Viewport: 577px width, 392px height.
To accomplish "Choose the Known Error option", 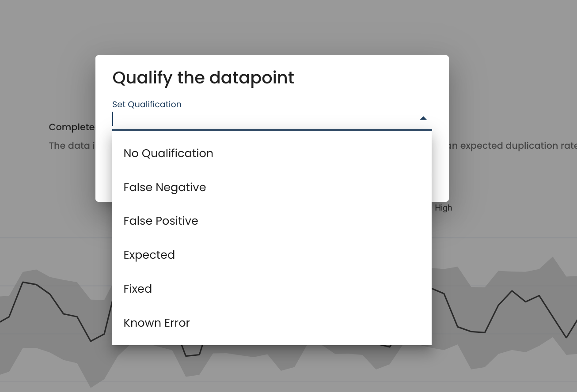I will pyautogui.click(x=157, y=323).
